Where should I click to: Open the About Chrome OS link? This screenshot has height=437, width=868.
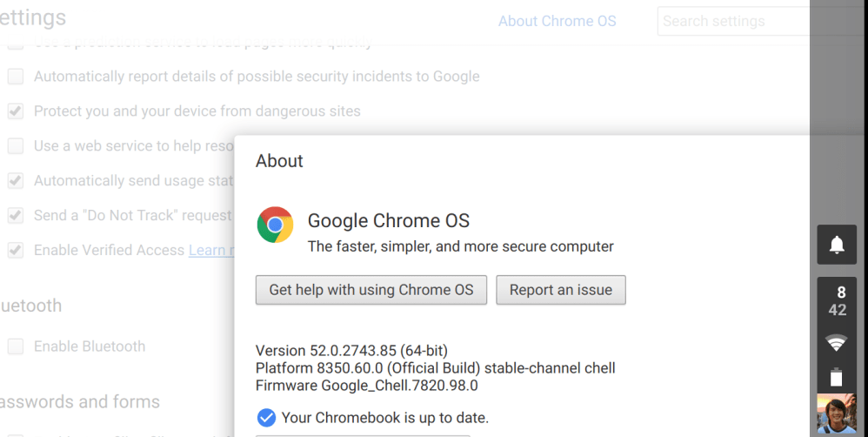click(x=557, y=21)
